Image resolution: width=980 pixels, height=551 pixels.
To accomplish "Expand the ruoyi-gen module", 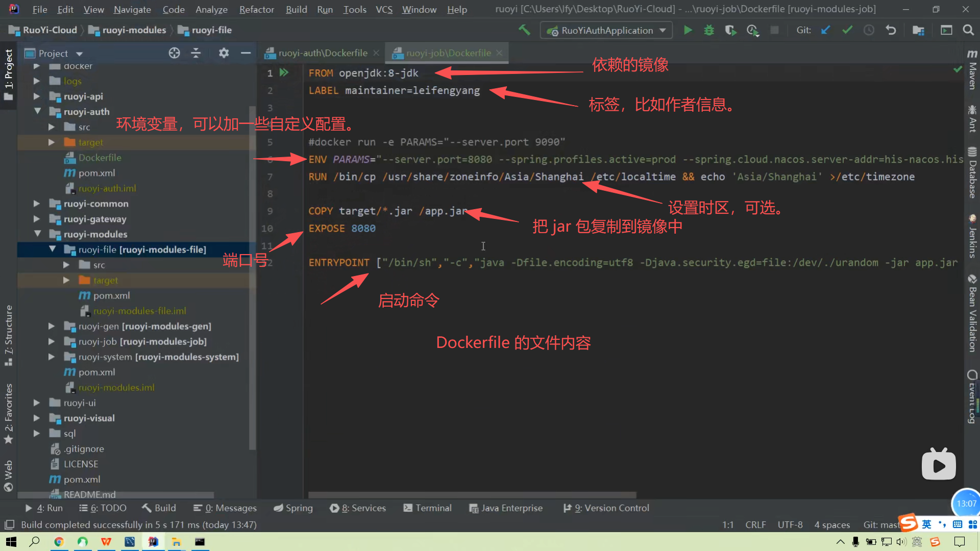I will pyautogui.click(x=52, y=325).
